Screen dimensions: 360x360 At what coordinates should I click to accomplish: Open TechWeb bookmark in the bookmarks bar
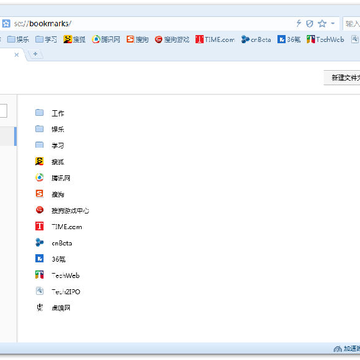(x=325, y=39)
